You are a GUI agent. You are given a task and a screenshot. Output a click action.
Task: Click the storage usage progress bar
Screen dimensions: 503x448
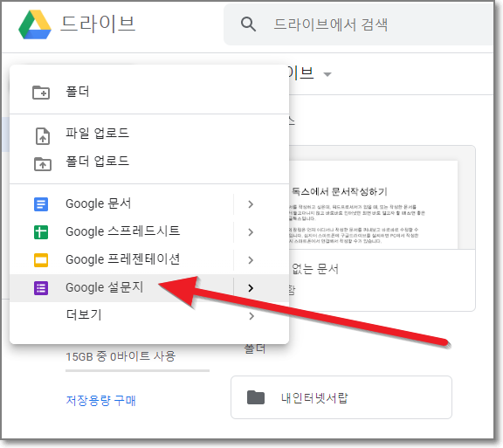(x=137, y=370)
